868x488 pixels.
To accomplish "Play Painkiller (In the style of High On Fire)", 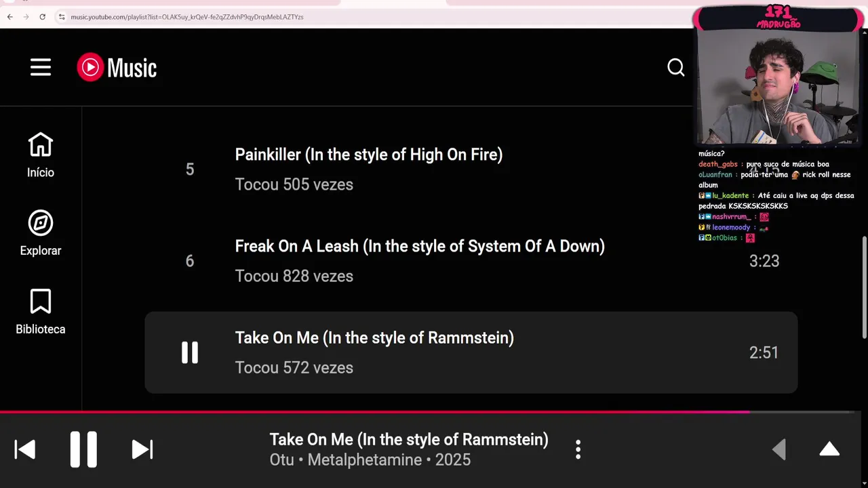I will pyautogui.click(x=368, y=155).
